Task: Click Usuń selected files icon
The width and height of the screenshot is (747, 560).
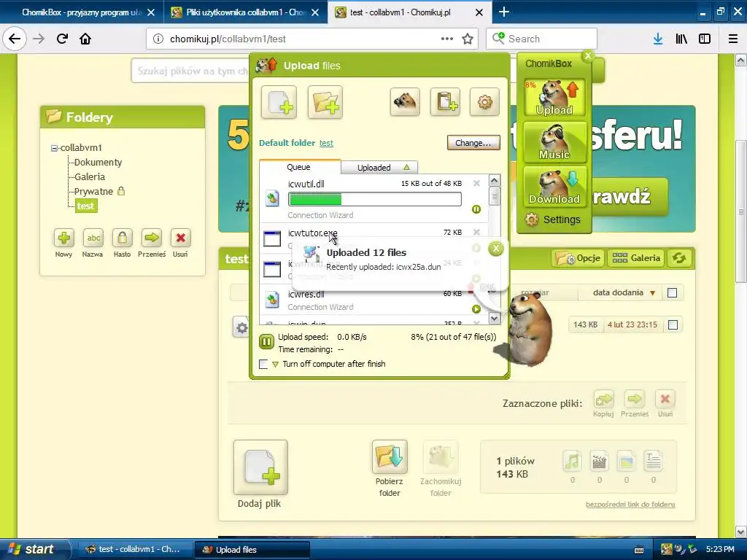Action: click(x=665, y=399)
